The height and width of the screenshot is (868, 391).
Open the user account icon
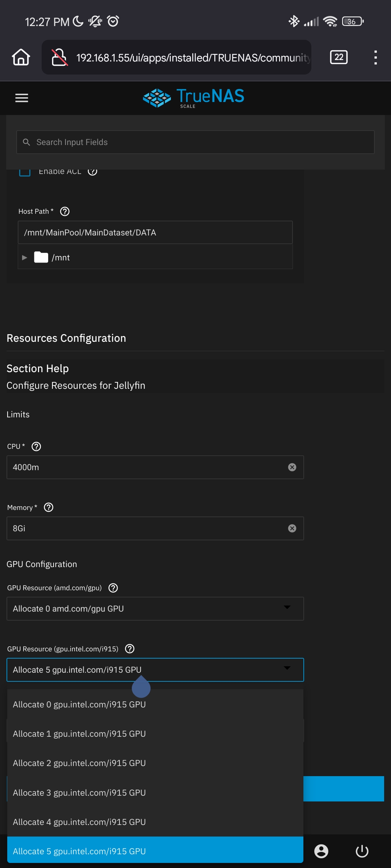click(321, 851)
